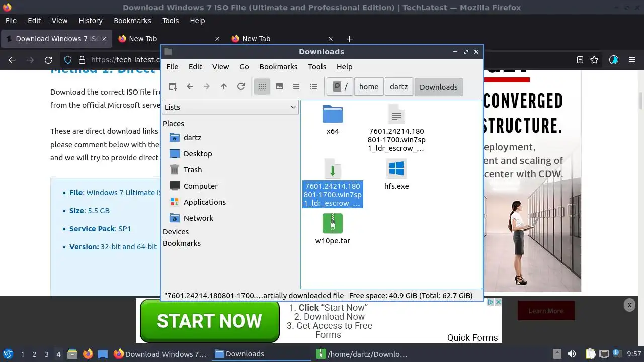This screenshot has height=362, width=644.
Task: Launch Firefox from the panel launcher
Action: click(88, 354)
